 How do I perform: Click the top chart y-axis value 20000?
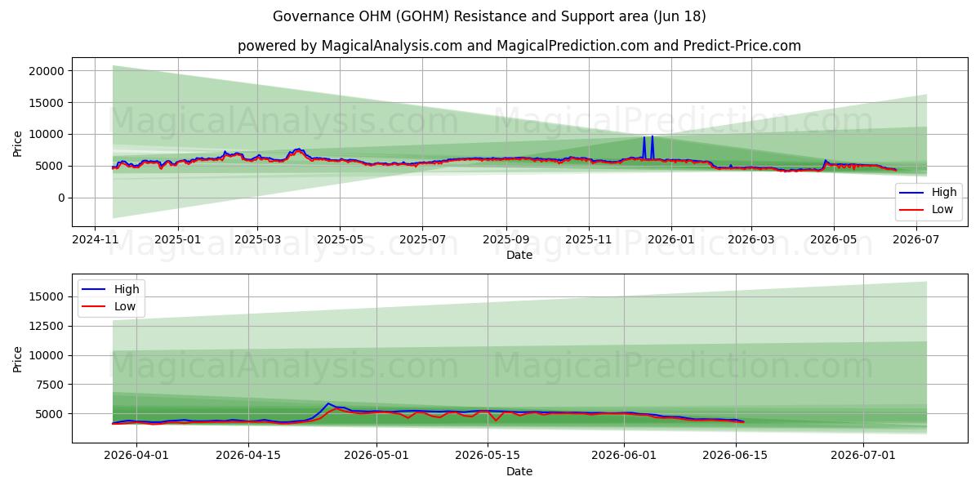(x=45, y=71)
